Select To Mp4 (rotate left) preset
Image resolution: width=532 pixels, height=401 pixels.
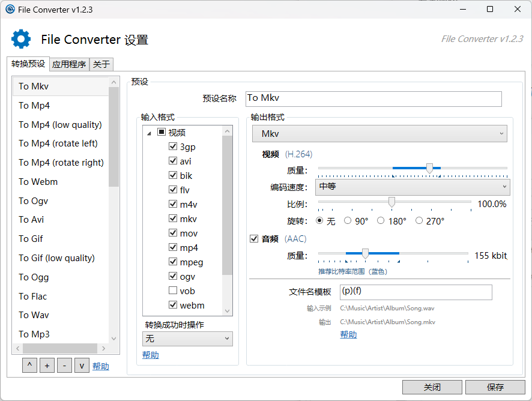pyautogui.click(x=61, y=143)
